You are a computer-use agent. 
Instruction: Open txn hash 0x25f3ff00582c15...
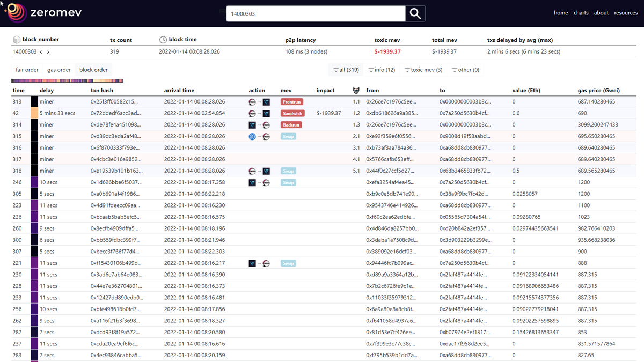[x=115, y=102]
